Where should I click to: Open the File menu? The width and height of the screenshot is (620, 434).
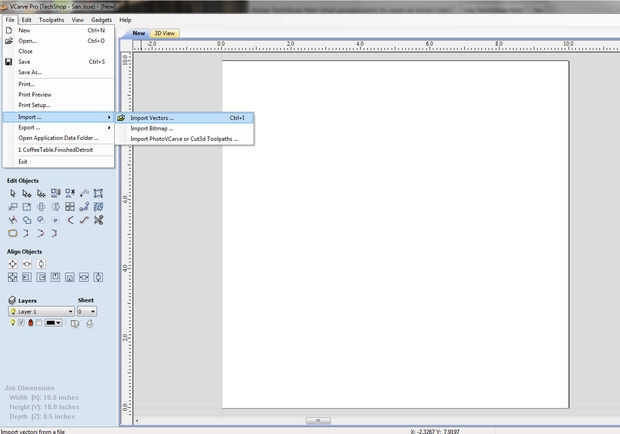coord(10,20)
